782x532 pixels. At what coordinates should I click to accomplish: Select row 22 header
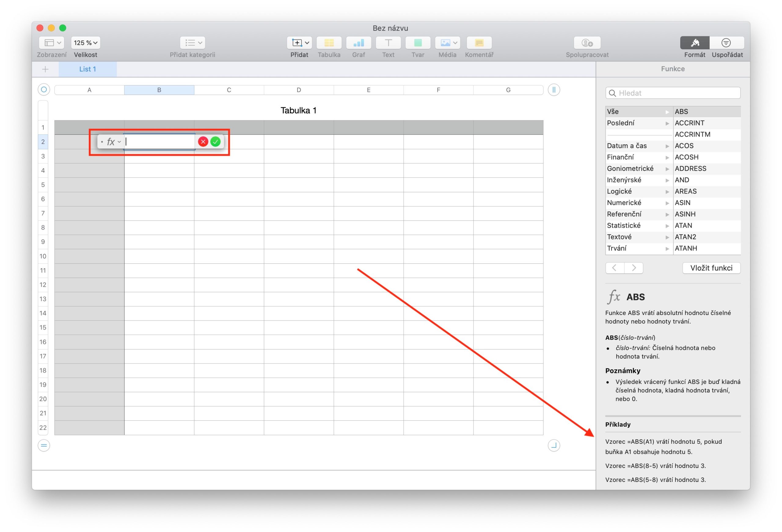[x=43, y=428]
